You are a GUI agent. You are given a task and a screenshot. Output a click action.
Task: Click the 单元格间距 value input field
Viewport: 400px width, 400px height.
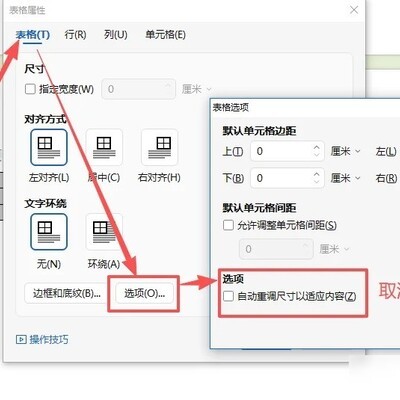pos(276,249)
